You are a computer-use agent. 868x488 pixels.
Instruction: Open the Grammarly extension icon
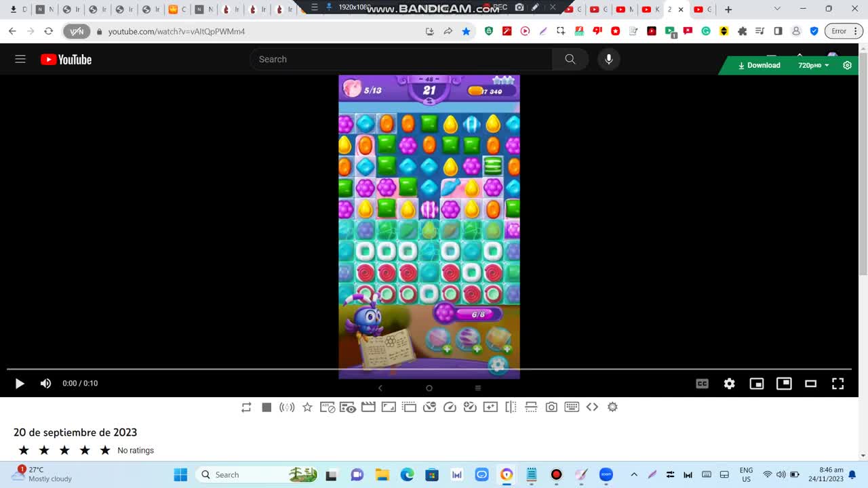[x=706, y=31]
